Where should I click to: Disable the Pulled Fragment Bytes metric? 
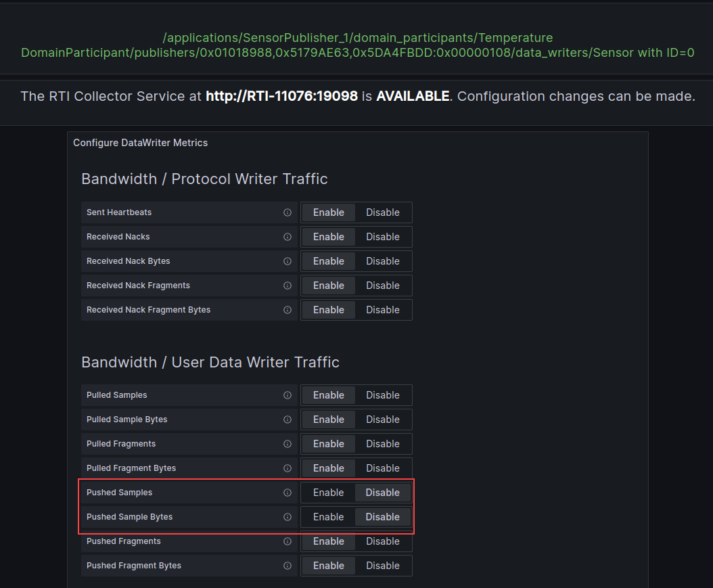pos(383,468)
